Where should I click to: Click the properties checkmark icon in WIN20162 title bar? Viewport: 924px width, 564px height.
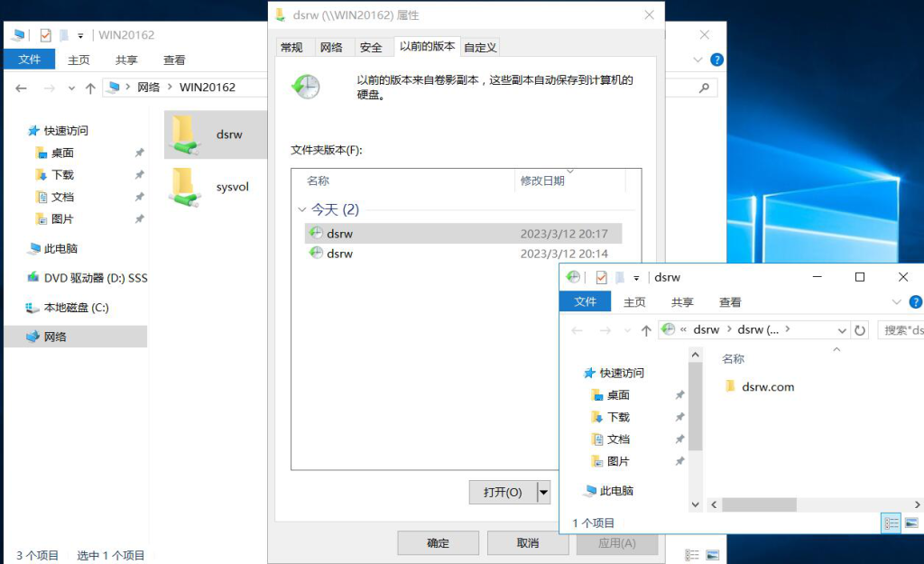pos(45,35)
